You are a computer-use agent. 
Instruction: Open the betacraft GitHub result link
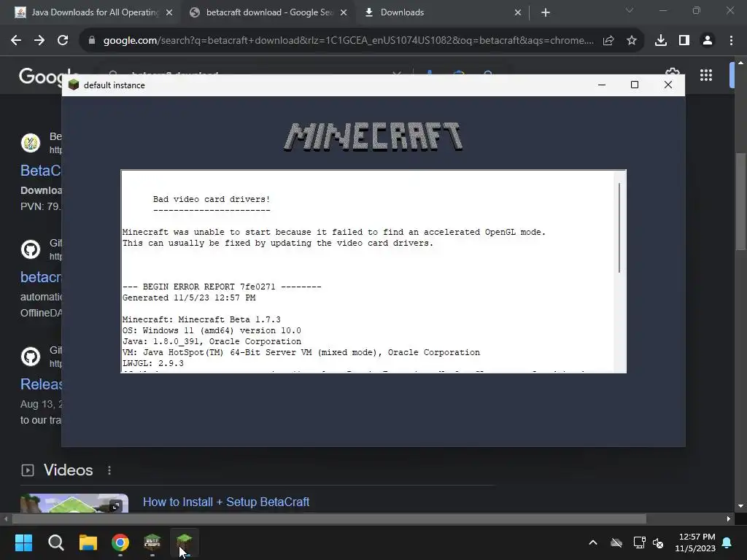coord(41,277)
